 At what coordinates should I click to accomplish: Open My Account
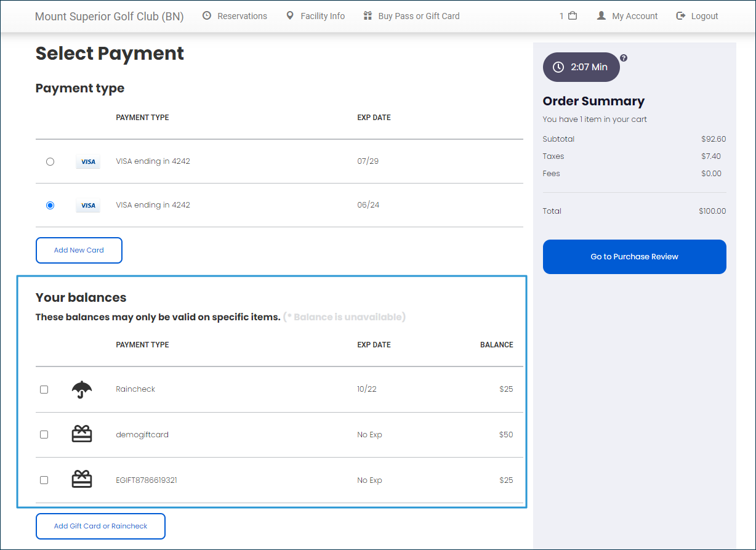627,16
